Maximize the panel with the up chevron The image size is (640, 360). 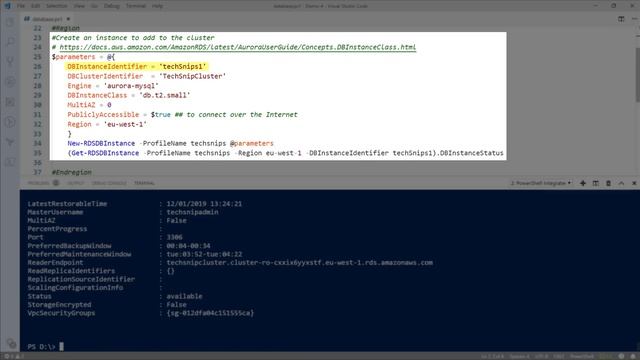click(x=621, y=183)
